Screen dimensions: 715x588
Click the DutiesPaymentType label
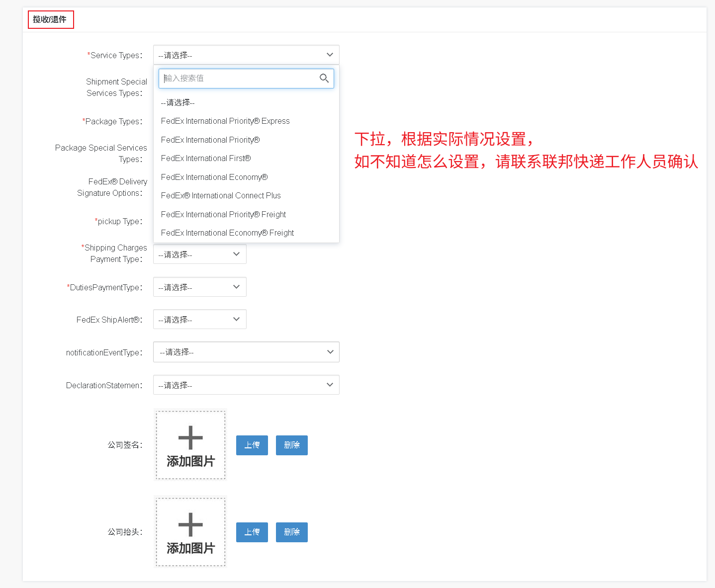tap(105, 287)
